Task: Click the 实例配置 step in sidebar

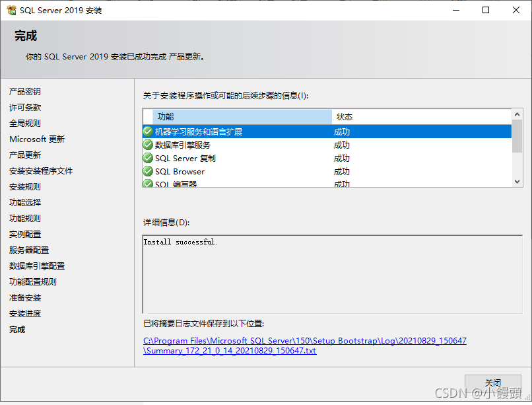Action: tap(25, 235)
